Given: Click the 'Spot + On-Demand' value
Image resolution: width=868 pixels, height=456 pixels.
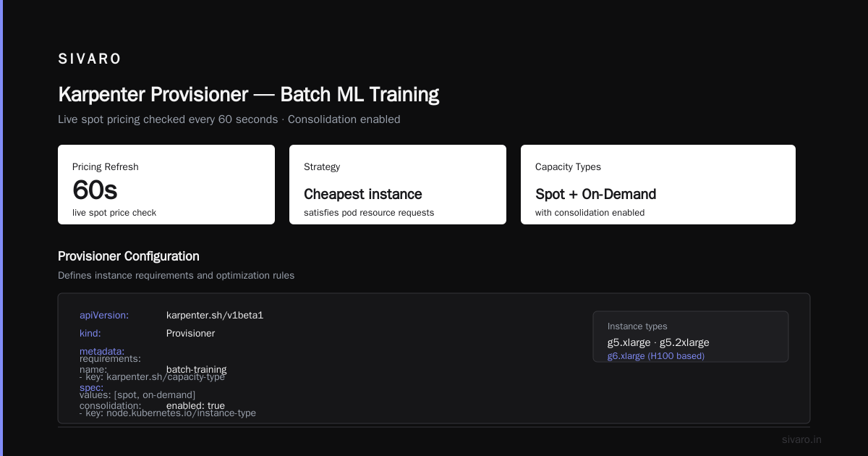Looking at the screenshot, I should [x=595, y=194].
